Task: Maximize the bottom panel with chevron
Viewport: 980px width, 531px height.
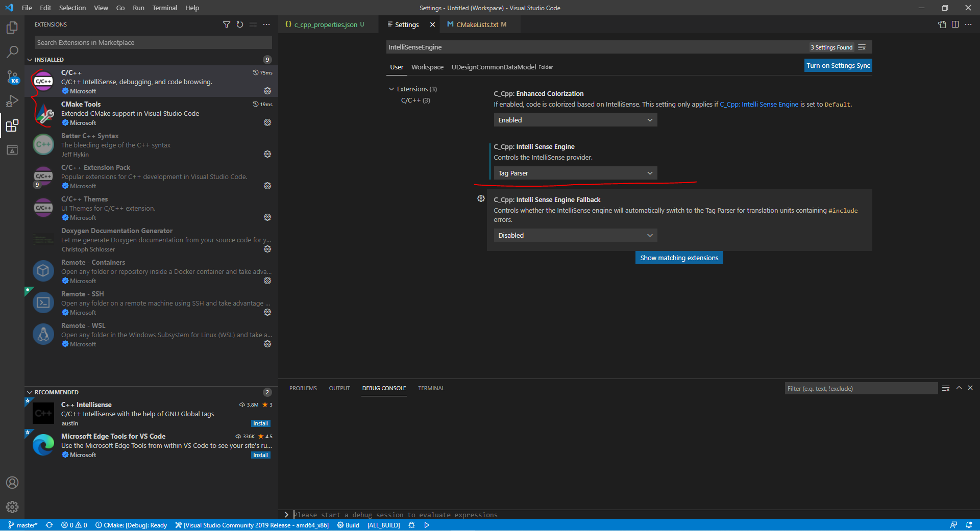Action: (x=959, y=388)
